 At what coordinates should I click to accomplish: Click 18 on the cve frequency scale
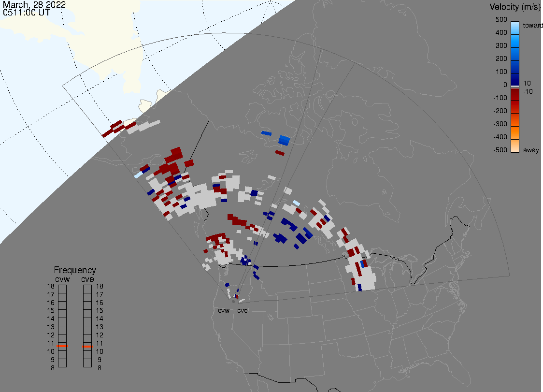[100, 286]
